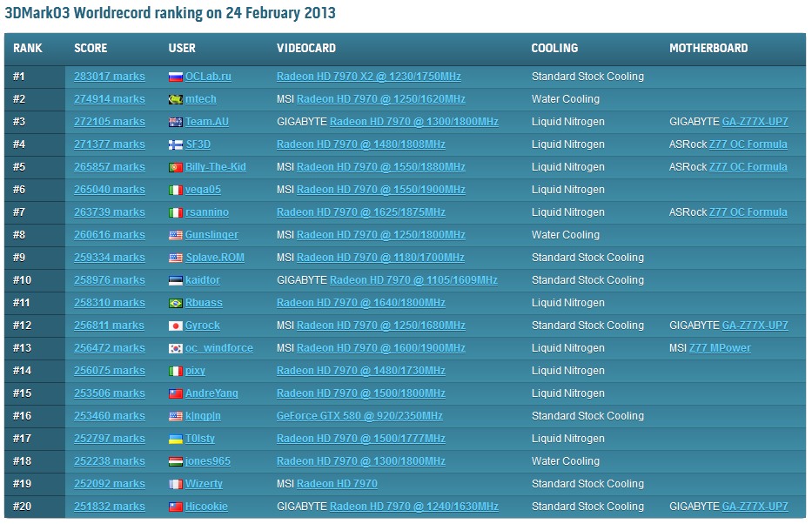The image size is (812, 524).
Task: Click the Russian flag icon beside OCLab.ru
Action: point(176,77)
